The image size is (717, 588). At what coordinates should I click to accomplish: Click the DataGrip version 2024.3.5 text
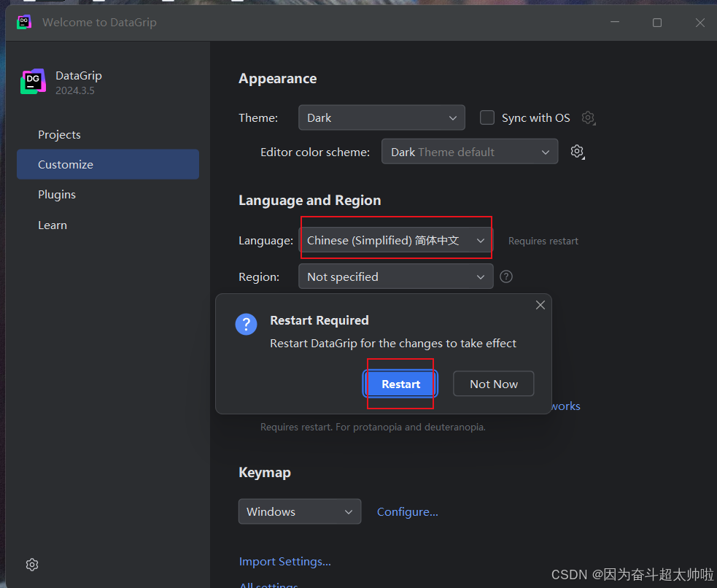point(75,90)
